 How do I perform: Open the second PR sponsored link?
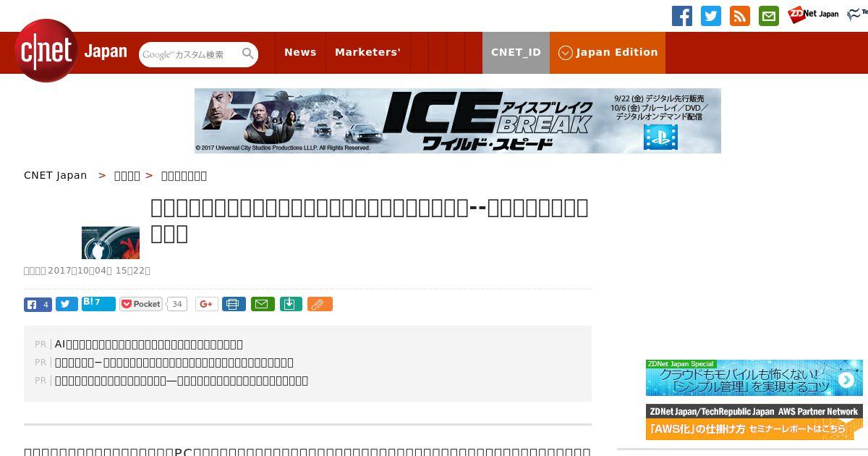[x=174, y=362]
